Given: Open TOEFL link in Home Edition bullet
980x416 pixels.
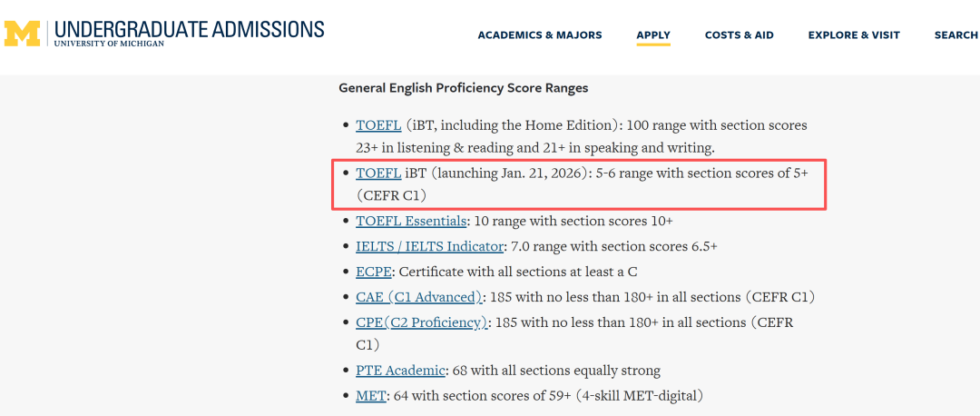Looking at the screenshot, I should pyautogui.click(x=378, y=125).
